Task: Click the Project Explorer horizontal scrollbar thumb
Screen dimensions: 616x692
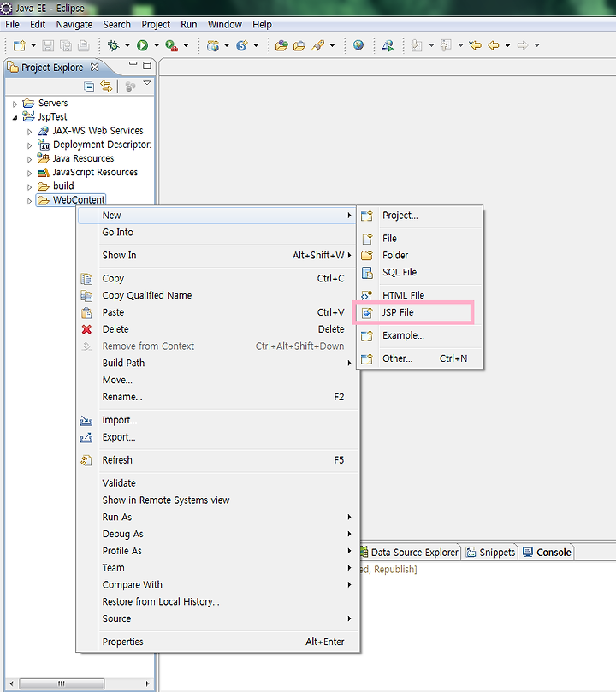Action: click(x=62, y=683)
